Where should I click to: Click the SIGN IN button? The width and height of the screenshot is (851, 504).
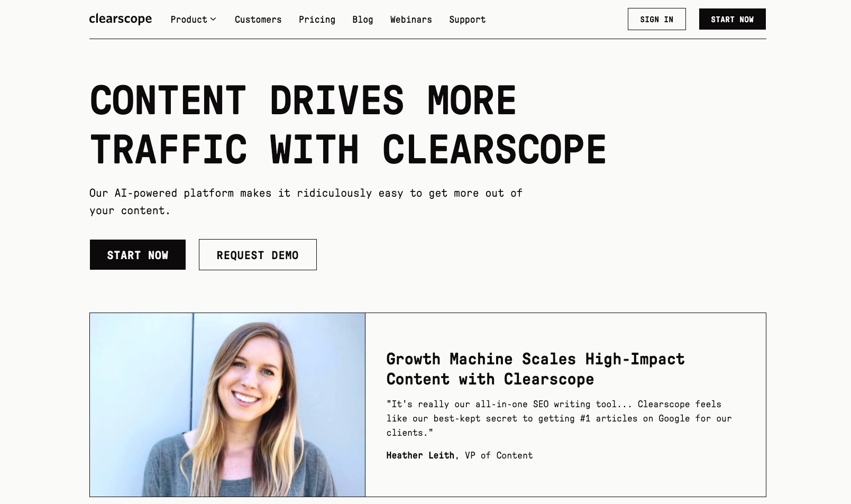coord(656,19)
